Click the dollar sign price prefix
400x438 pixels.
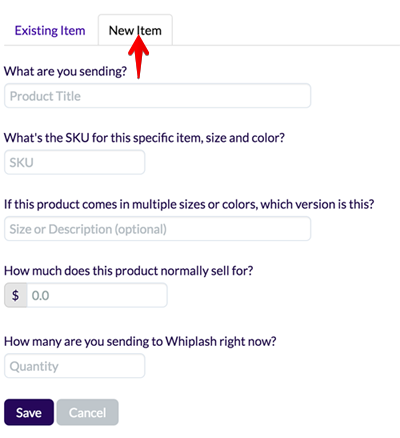click(15, 295)
